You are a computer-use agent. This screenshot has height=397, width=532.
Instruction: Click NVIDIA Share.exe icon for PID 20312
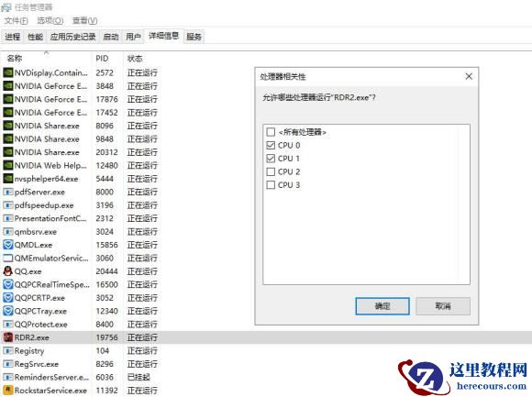point(8,152)
